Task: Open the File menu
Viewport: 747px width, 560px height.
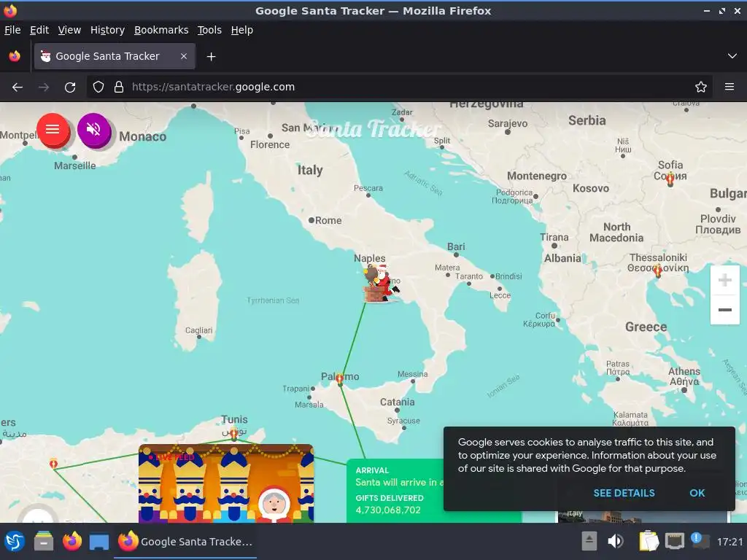Action: coord(12,30)
